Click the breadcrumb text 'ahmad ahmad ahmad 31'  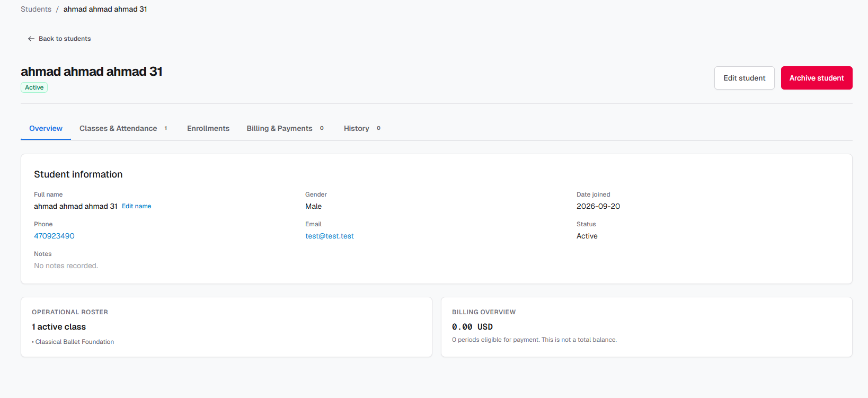(x=105, y=9)
